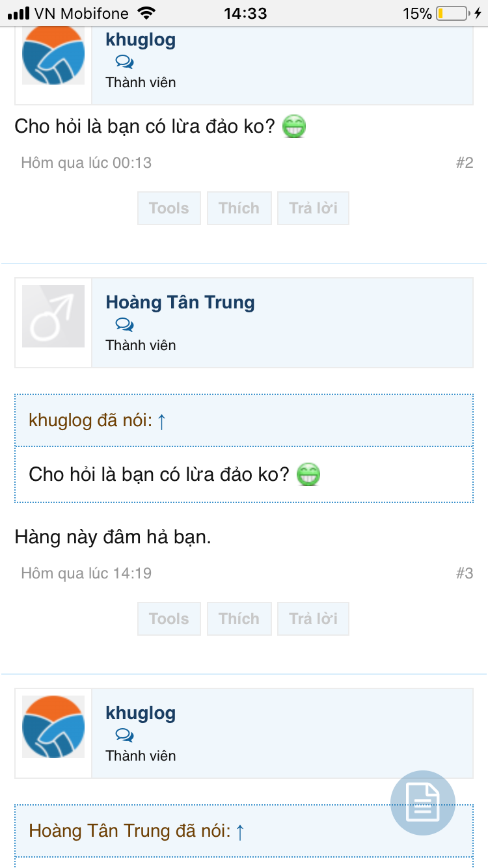Screen dimensions: 488x868
Task: Tap the grinning emoji in post #2
Action: tap(294, 126)
